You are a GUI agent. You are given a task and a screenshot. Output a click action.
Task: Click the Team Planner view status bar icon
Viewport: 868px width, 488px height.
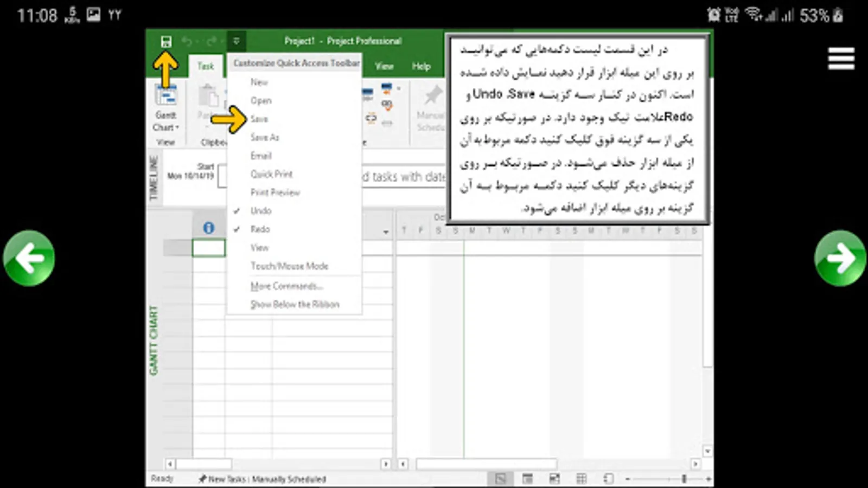[554, 479]
